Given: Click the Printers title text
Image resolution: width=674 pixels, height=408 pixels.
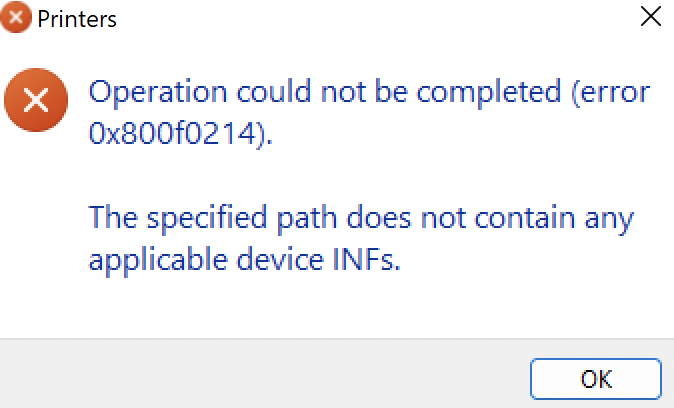Looking at the screenshot, I should [x=77, y=19].
